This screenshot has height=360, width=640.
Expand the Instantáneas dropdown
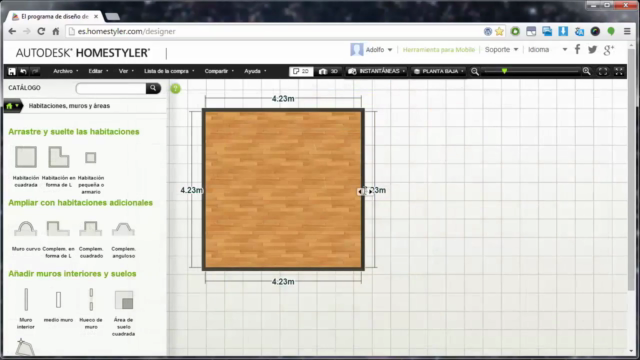click(376, 71)
